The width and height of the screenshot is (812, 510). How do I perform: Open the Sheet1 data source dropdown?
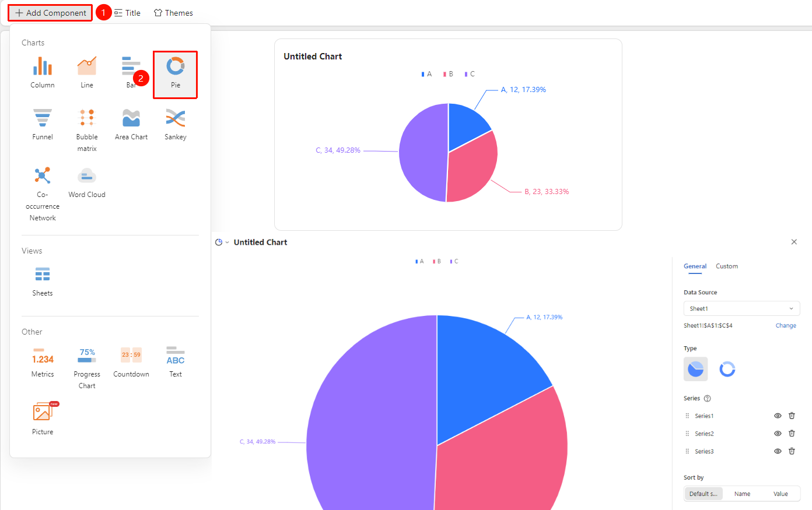pyautogui.click(x=741, y=308)
